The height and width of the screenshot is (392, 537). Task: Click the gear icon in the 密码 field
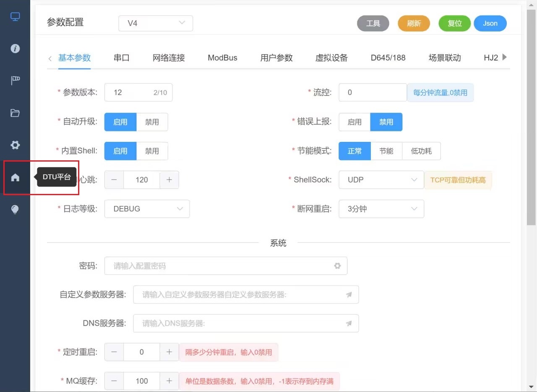pyautogui.click(x=337, y=266)
